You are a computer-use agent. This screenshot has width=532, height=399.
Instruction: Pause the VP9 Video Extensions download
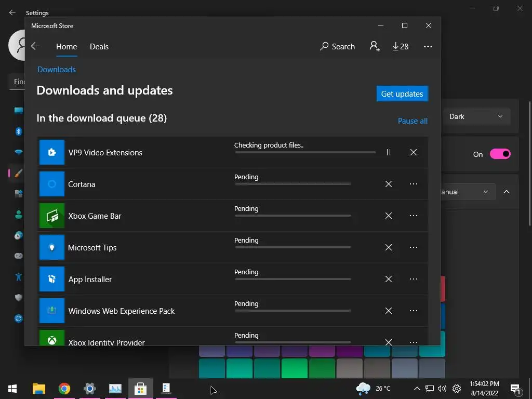(389, 152)
